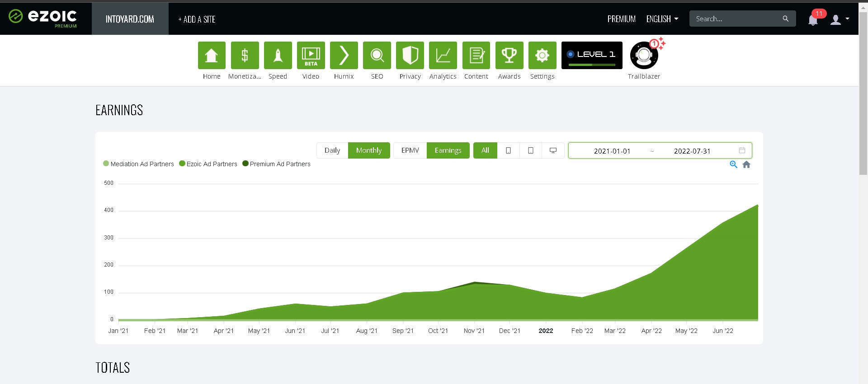Show EPMV in the chart
The height and width of the screenshot is (384, 868).
pos(410,150)
